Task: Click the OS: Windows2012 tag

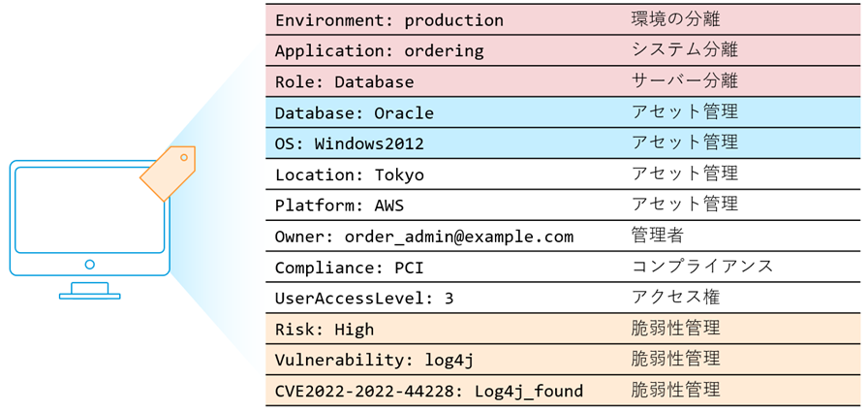Action: (x=350, y=144)
